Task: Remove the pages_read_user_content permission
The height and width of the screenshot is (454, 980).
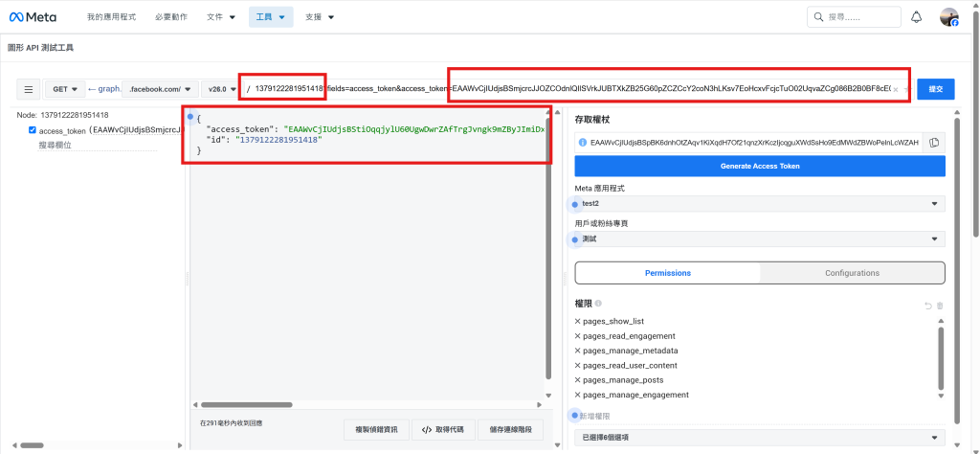Action: tap(577, 365)
